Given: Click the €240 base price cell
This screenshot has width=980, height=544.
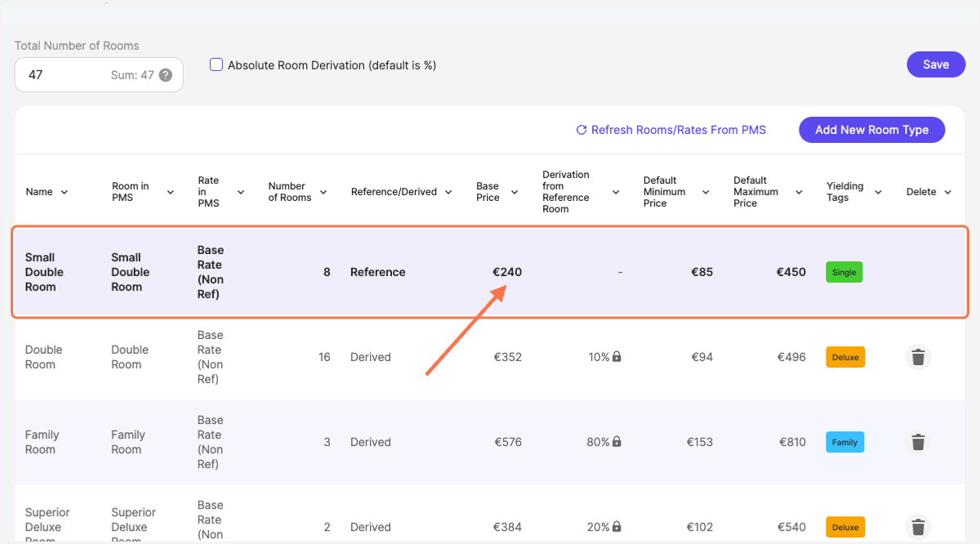Looking at the screenshot, I should coord(507,272).
